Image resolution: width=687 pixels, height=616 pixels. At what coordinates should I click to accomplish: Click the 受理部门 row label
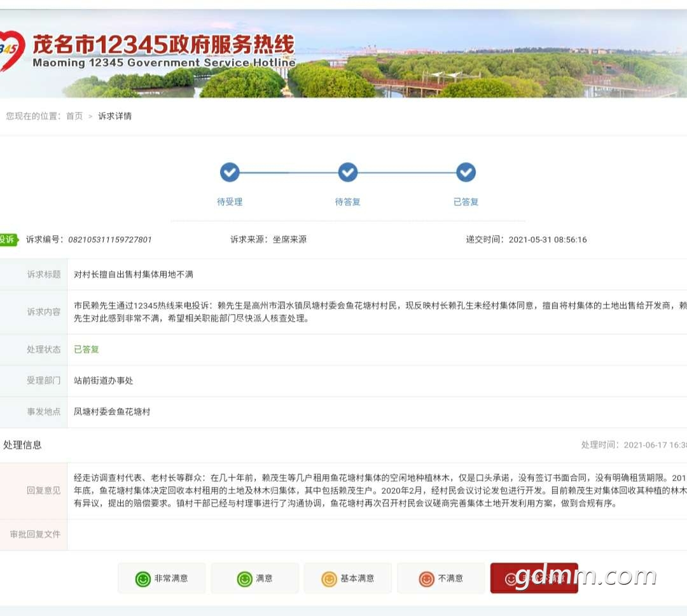pos(44,380)
